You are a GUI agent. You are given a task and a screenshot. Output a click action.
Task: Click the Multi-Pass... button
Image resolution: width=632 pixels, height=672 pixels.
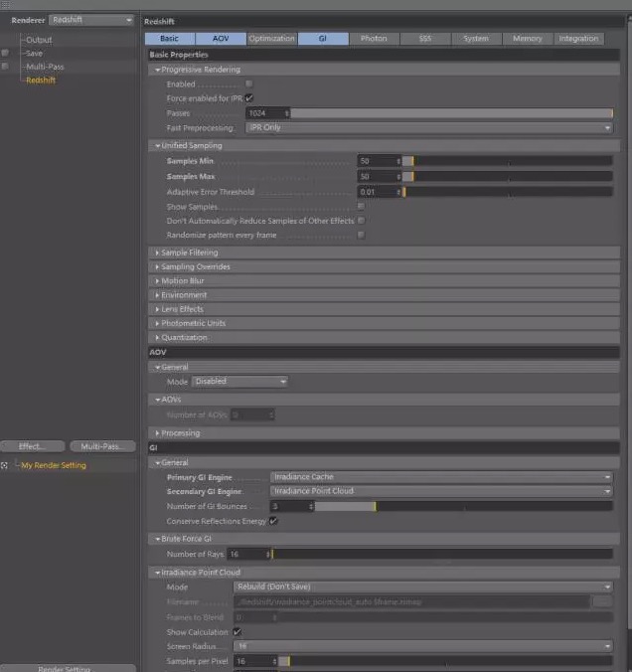[101, 446]
